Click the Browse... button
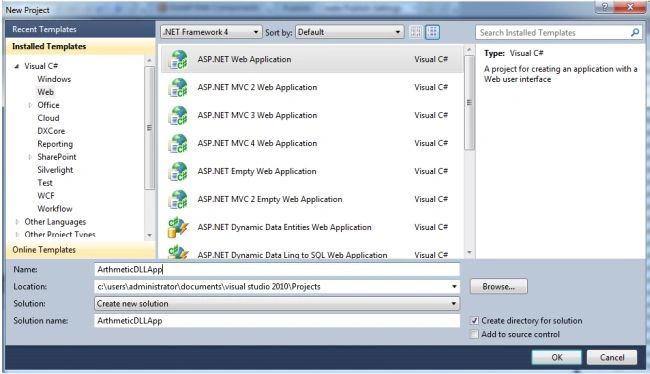This screenshot has height=374, width=650. [x=498, y=287]
